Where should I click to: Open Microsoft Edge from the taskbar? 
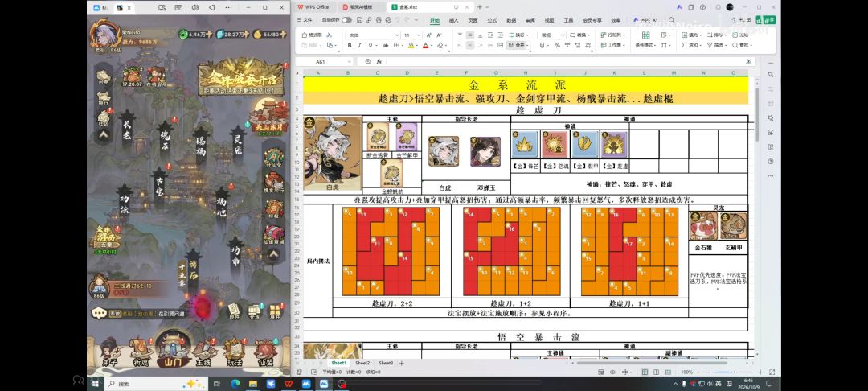pos(234,383)
